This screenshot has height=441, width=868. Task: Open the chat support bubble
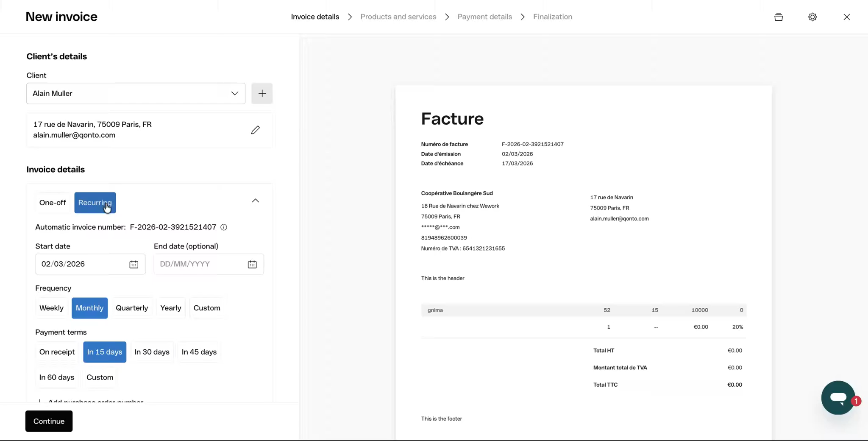click(837, 398)
